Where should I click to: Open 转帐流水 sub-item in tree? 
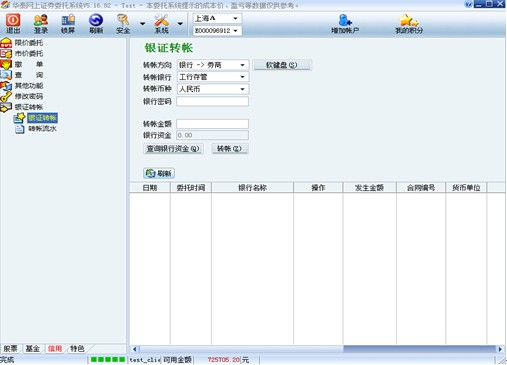(42, 129)
